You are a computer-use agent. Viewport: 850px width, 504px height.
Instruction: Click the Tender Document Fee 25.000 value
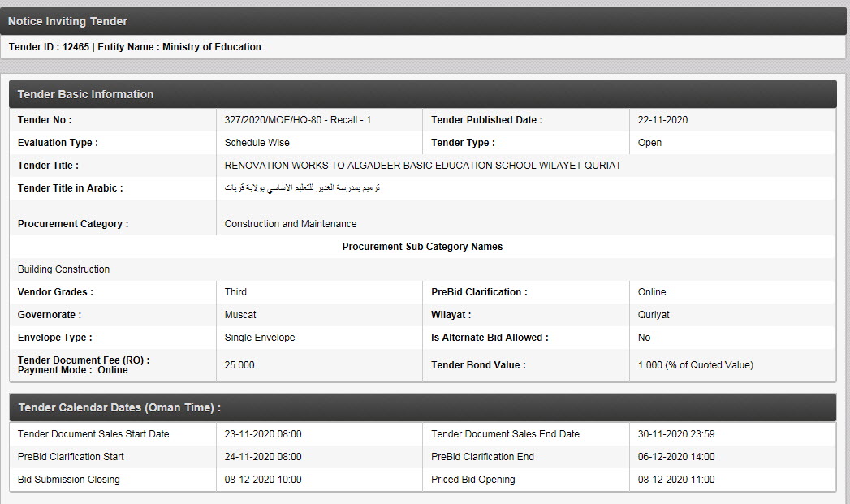click(239, 365)
